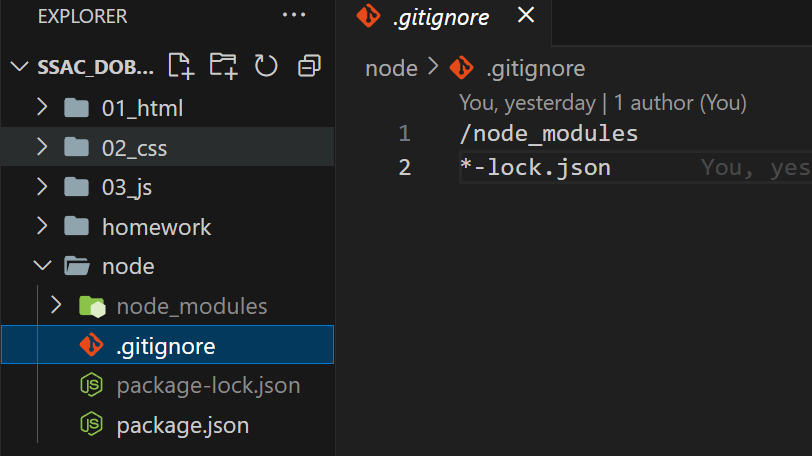
Task: Click the node breadcrumb segment
Action: (x=392, y=68)
